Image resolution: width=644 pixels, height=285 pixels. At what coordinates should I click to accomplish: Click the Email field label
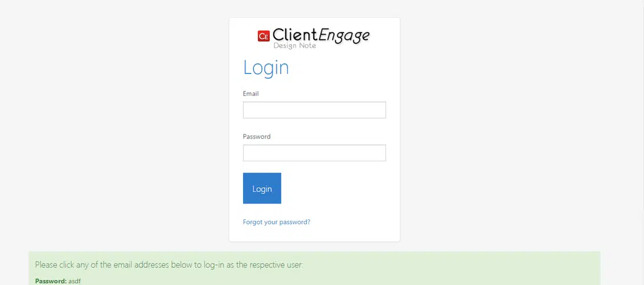pos(251,94)
